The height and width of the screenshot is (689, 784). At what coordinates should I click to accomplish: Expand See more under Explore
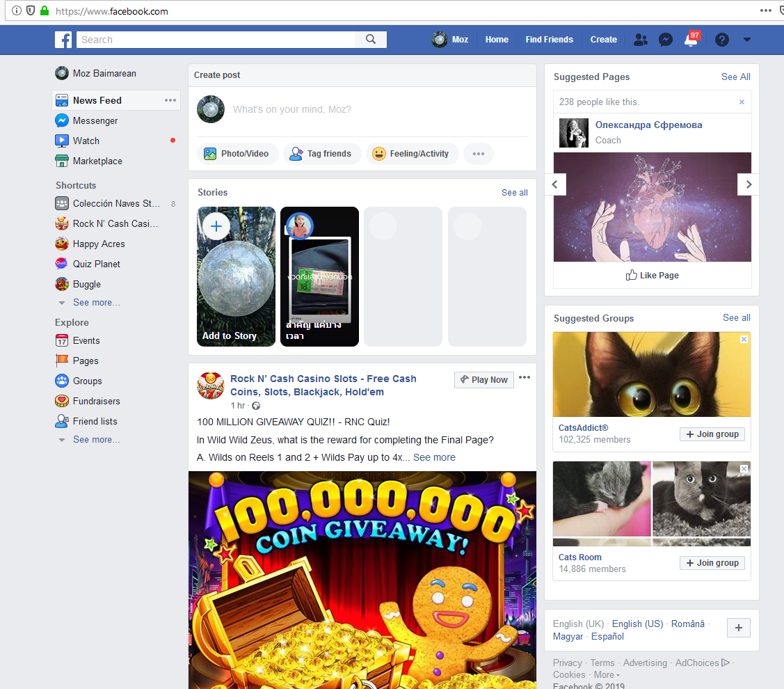96,439
